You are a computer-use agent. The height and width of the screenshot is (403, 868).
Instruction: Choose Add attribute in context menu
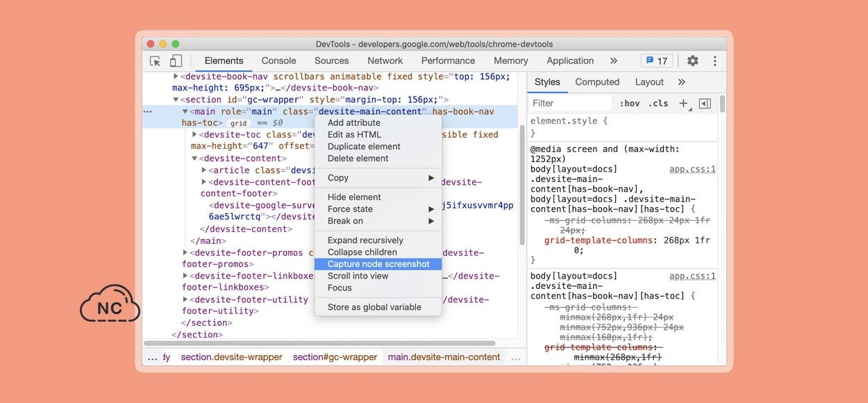tap(378, 123)
